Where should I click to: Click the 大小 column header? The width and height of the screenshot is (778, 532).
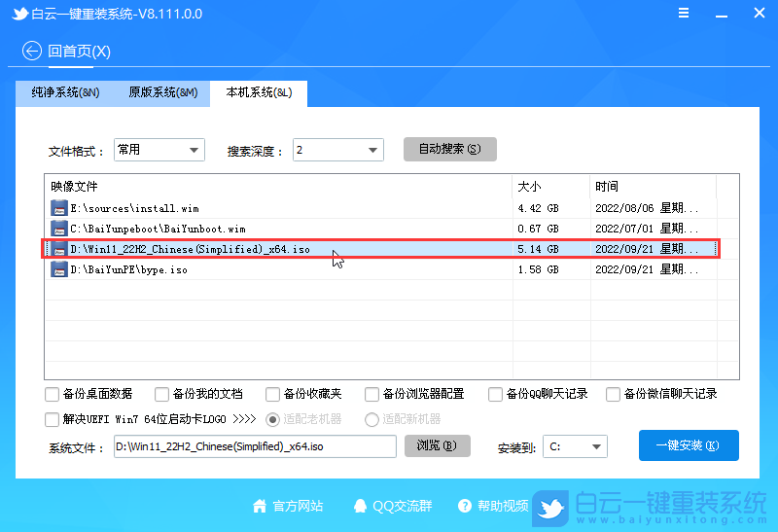pyautogui.click(x=549, y=186)
